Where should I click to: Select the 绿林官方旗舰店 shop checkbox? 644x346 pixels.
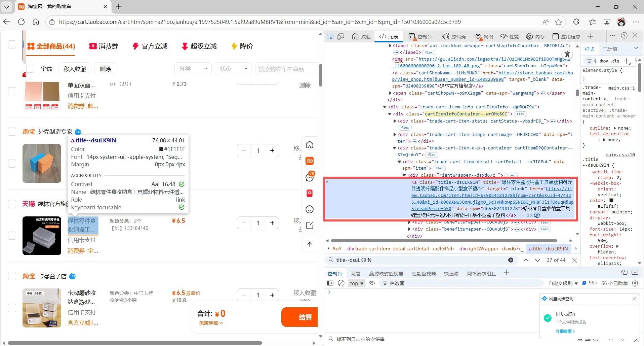(12, 204)
